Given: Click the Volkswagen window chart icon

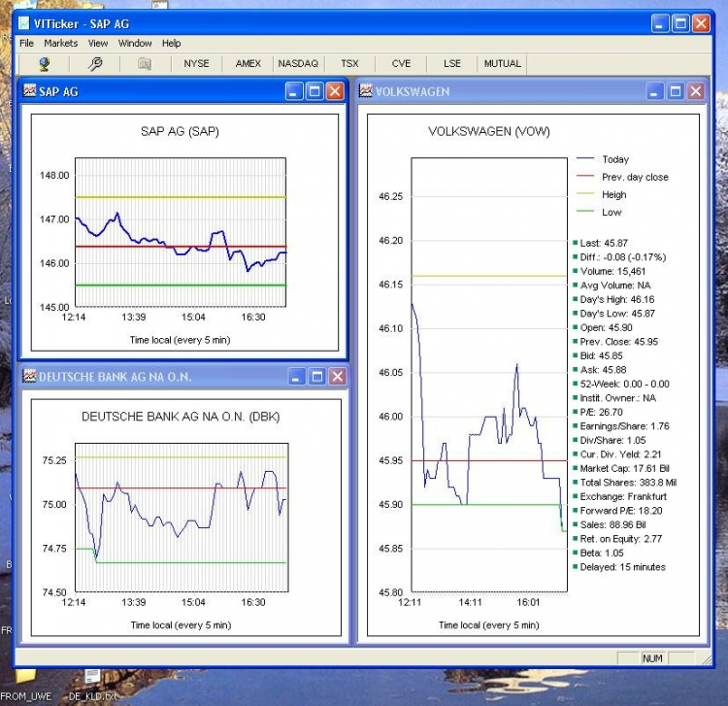Looking at the screenshot, I should [366, 91].
